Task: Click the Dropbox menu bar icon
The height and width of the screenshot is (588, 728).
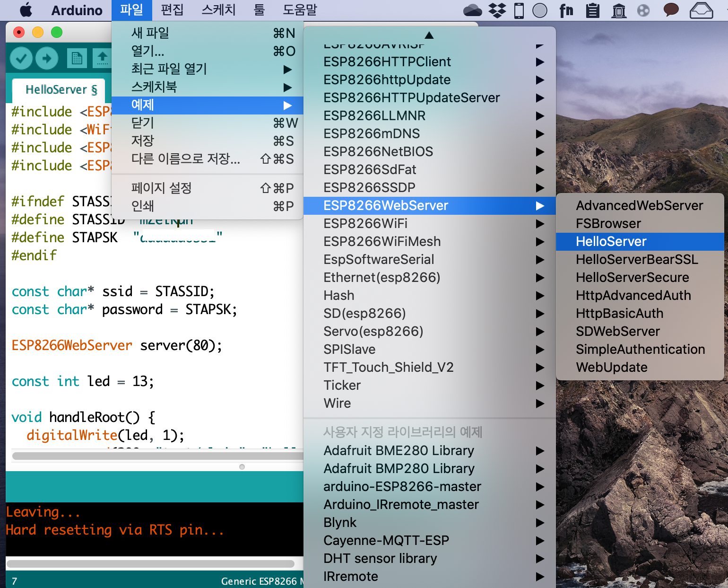Action: [497, 10]
